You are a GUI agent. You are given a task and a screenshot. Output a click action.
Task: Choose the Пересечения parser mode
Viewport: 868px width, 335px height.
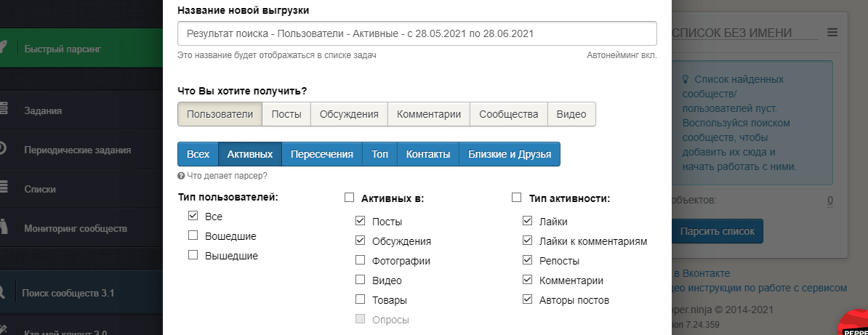point(321,154)
